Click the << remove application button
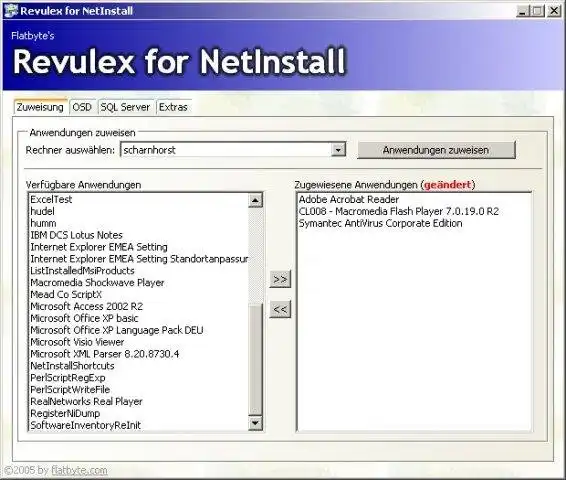Image resolution: width=566 pixels, height=480 pixels. click(x=280, y=309)
